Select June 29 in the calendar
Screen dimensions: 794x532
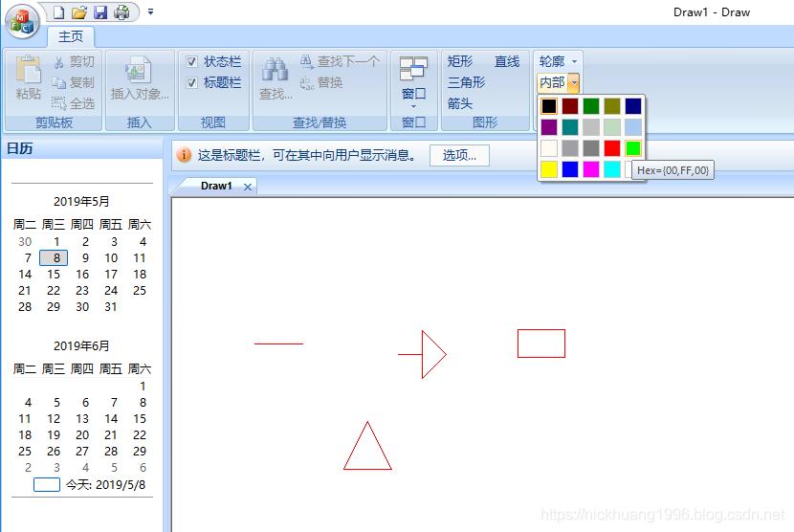pyautogui.click(x=140, y=451)
